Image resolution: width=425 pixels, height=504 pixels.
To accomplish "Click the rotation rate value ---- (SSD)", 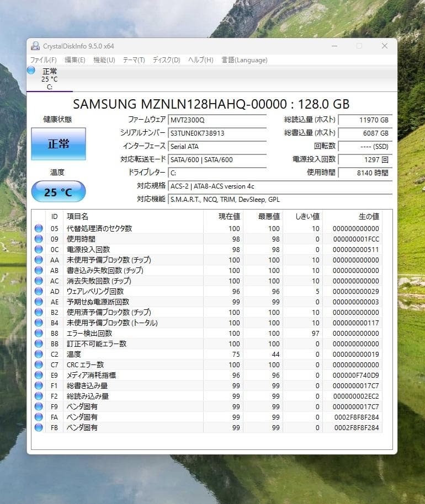I will 365,146.
